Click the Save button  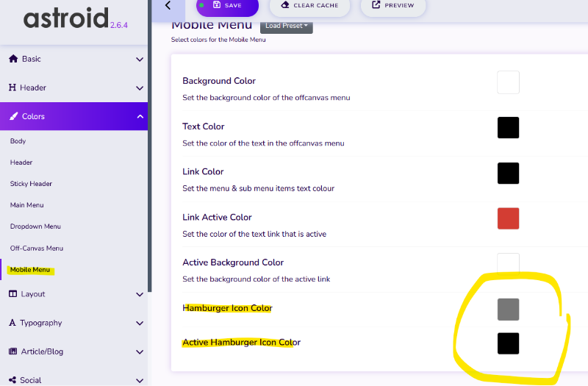[227, 7]
